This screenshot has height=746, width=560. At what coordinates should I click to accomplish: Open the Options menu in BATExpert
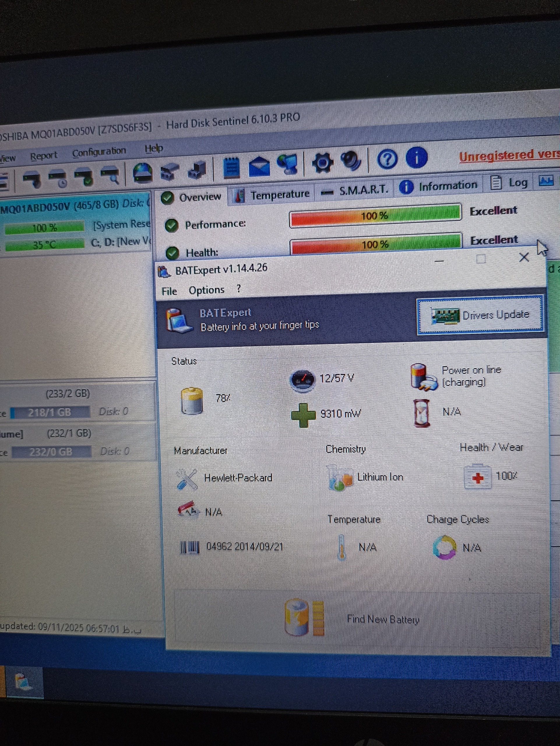(206, 290)
